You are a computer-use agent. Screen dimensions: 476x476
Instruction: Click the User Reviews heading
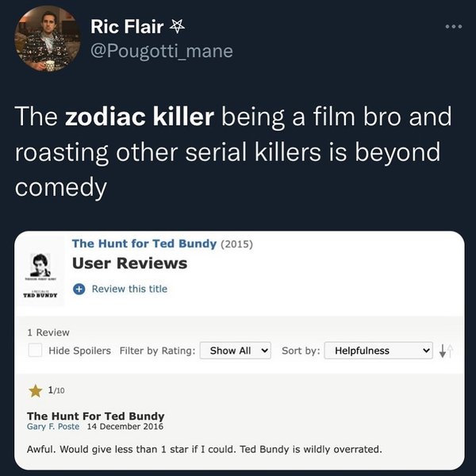pos(129,263)
